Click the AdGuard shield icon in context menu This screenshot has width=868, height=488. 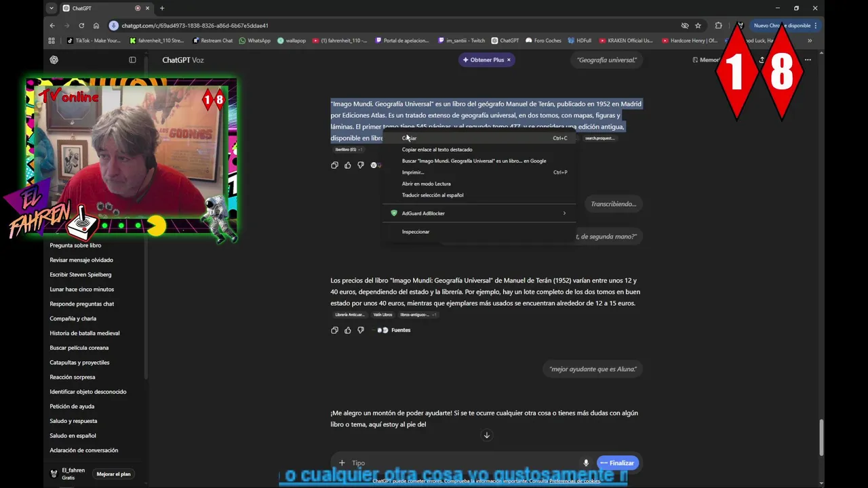click(x=394, y=213)
